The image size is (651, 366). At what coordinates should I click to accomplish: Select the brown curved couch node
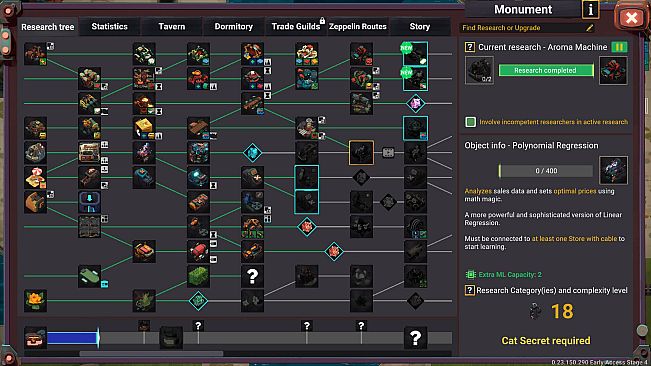(35, 202)
